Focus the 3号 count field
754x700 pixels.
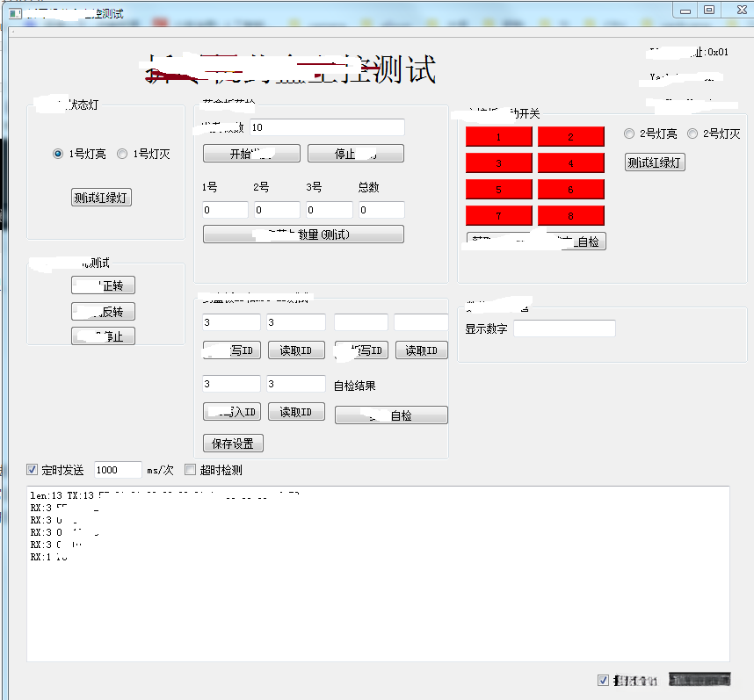330,210
